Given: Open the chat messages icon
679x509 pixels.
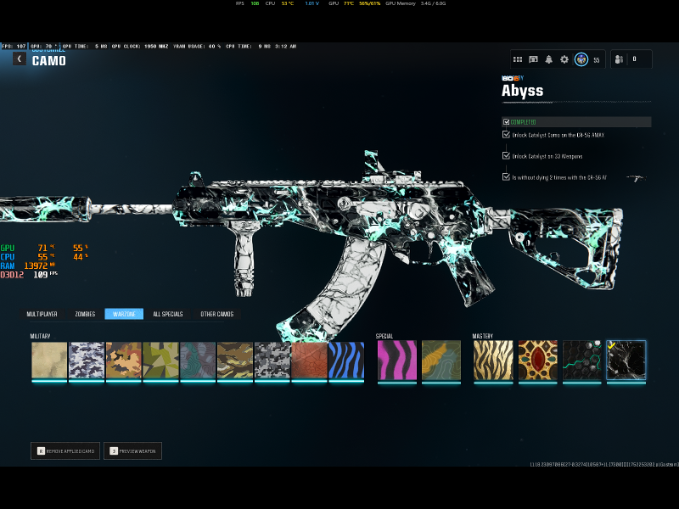Looking at the screenshot, I should (533, 59).
